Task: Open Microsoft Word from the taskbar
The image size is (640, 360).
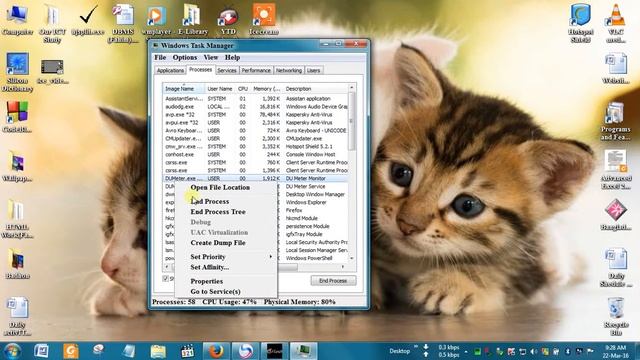Action: (x=41, y=351)
